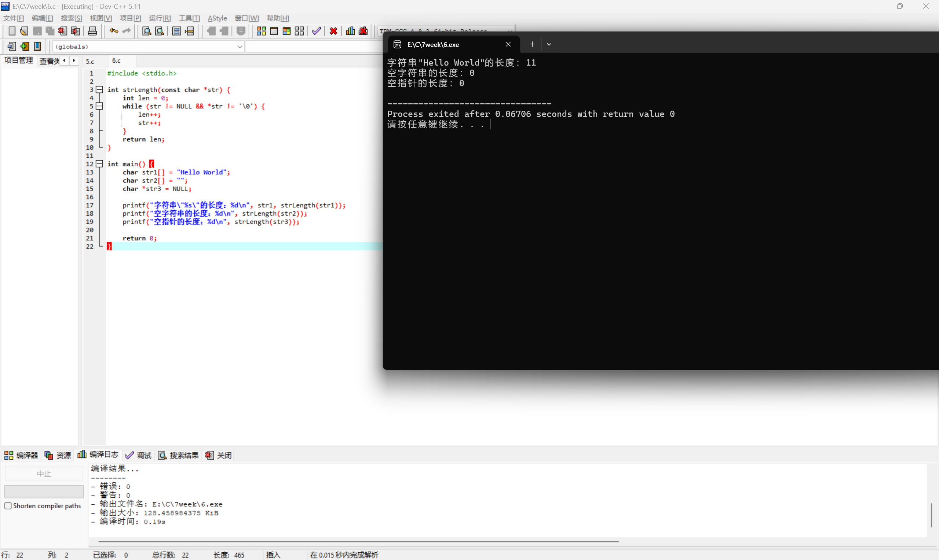Screen dimensions: 939x560
Task: Collapse the while loop fold marker
Action: (99, 106)
